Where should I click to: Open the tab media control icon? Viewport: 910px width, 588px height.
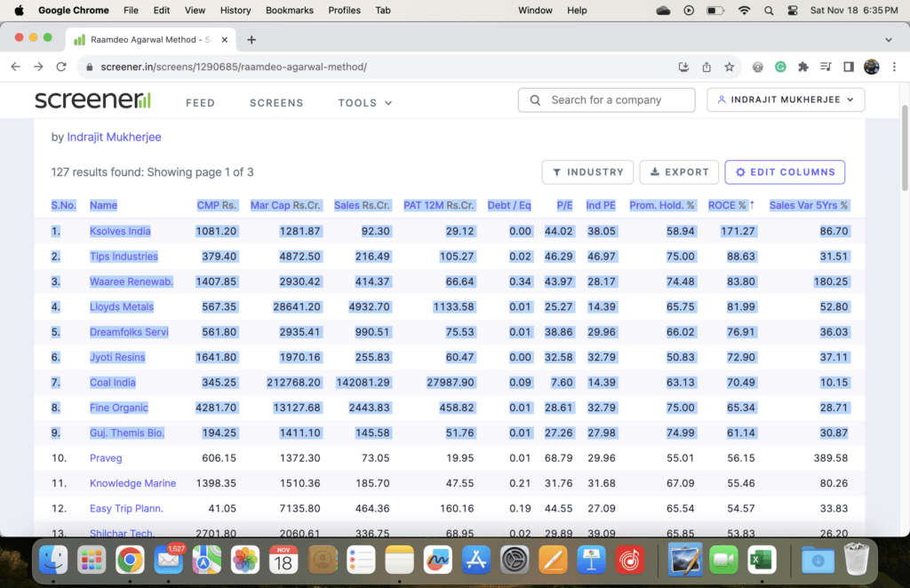click(x=826, y=67)
